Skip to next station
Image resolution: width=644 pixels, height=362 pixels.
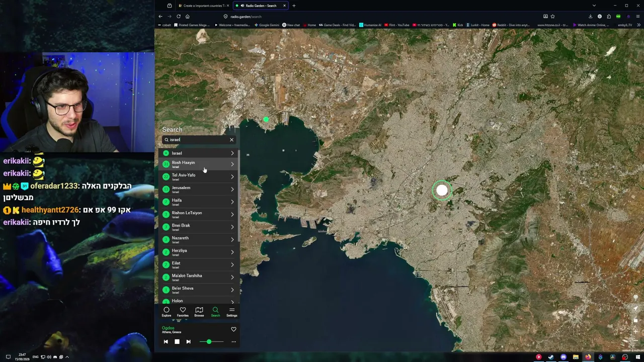click(x=188, y=342)
